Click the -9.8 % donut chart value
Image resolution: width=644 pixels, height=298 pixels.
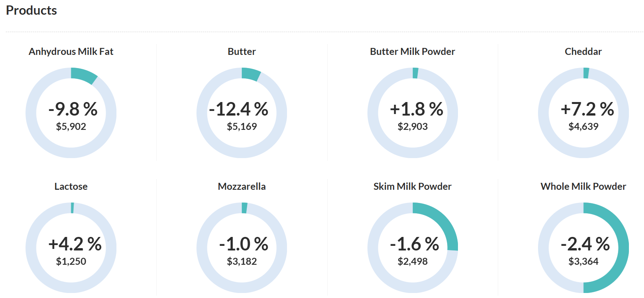click(x=73, y=109)
